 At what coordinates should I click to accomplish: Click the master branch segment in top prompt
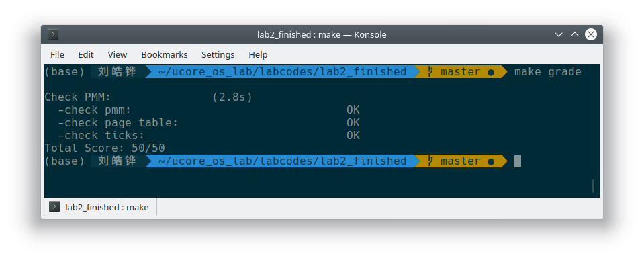coord(461,72)
